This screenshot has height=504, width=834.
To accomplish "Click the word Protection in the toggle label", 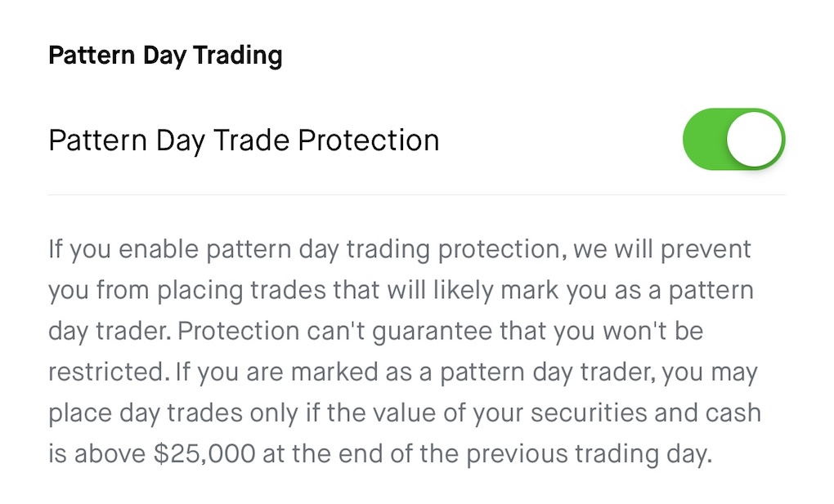I will [x=368, y=140].
